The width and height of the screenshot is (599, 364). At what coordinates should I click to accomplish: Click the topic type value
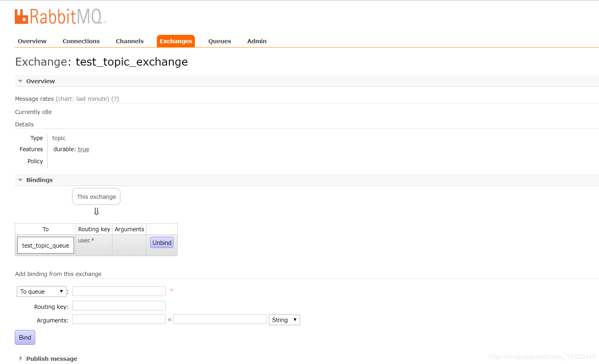[x=59, y=138]
